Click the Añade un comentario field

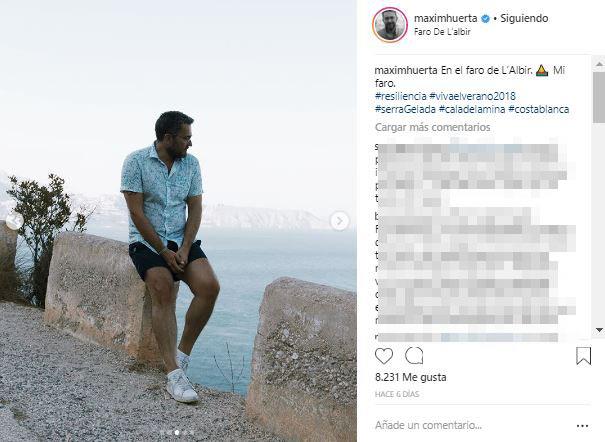(x=460, y=425)
